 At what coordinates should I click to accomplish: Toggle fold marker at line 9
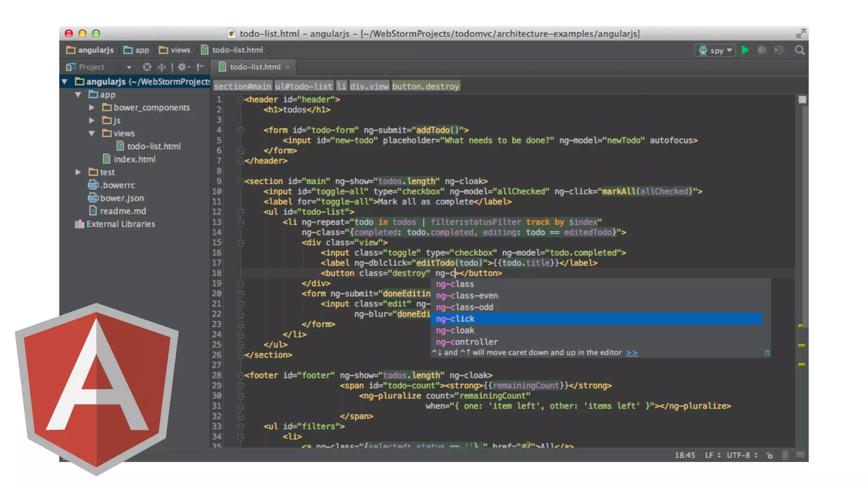pyautogui.click(x=240, y=181)
